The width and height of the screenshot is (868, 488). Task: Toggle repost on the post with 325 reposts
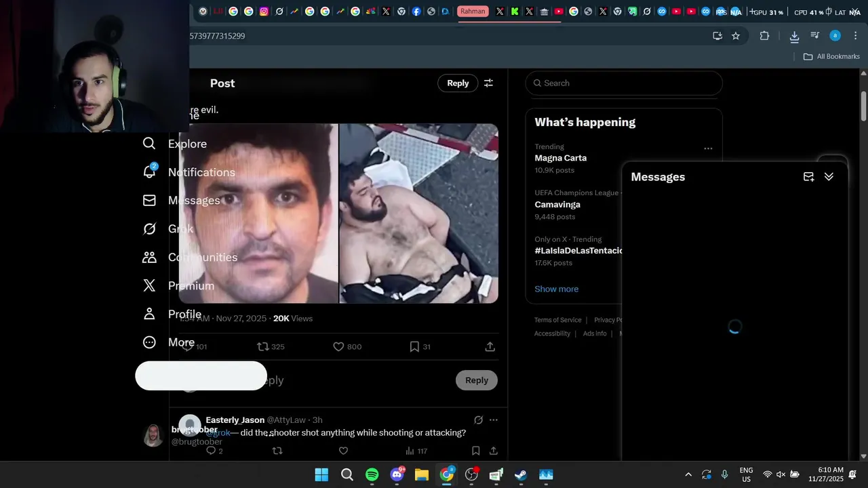pyautogui.click(x=263, y=346)
